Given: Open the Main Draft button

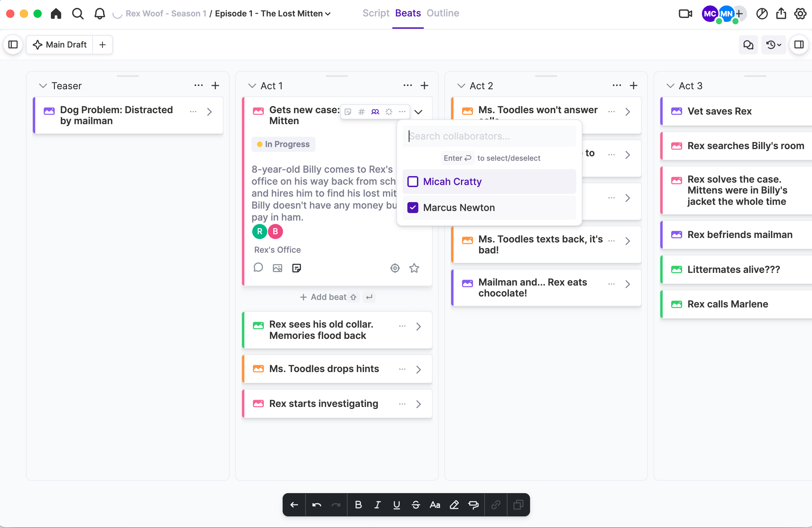Looking at the screenshot, I should [x=60, y=45].
